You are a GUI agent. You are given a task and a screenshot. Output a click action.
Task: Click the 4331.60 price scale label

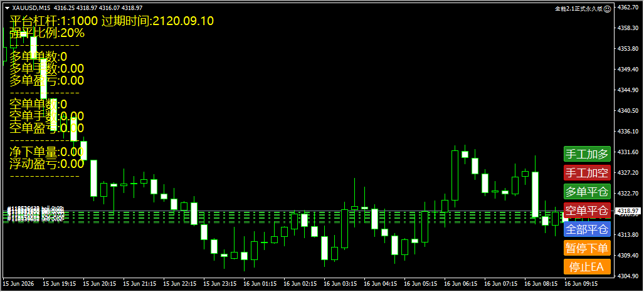coord(628,152)
